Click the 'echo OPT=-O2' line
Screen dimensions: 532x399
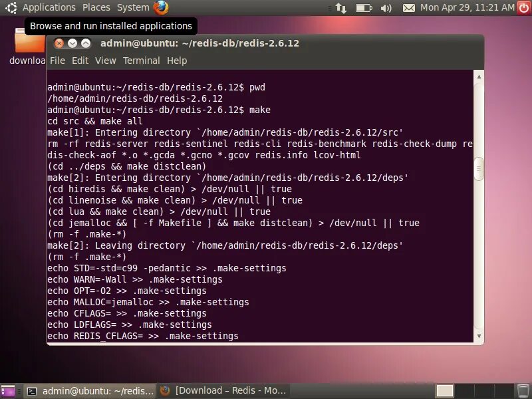coord(127,291)
